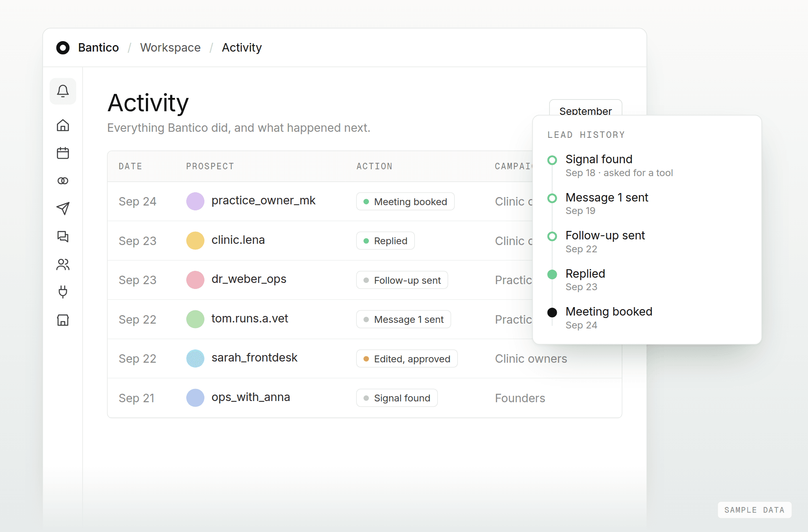The image size is (808, 532).
Task: Click the Sep 21 date cell
Action: (136, 398)
